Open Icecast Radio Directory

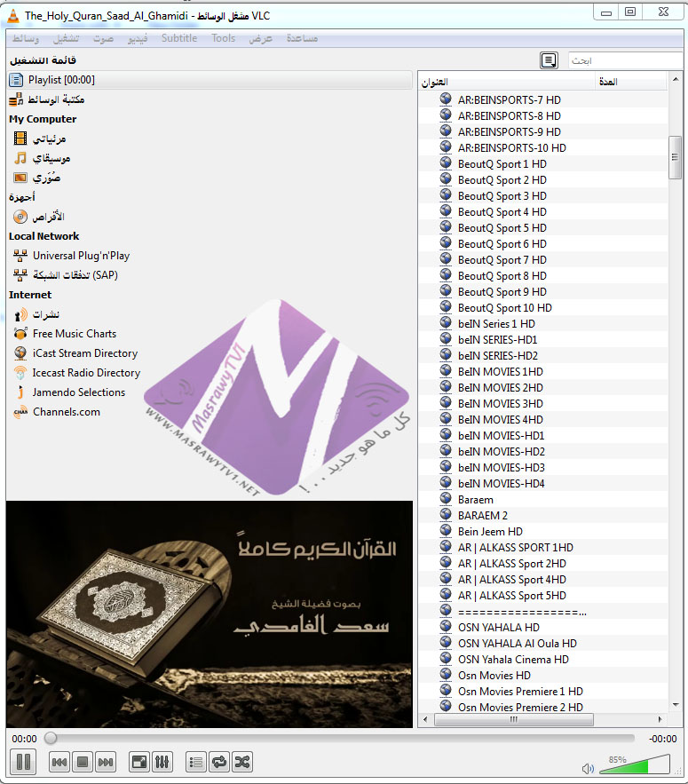pos(77,373)
